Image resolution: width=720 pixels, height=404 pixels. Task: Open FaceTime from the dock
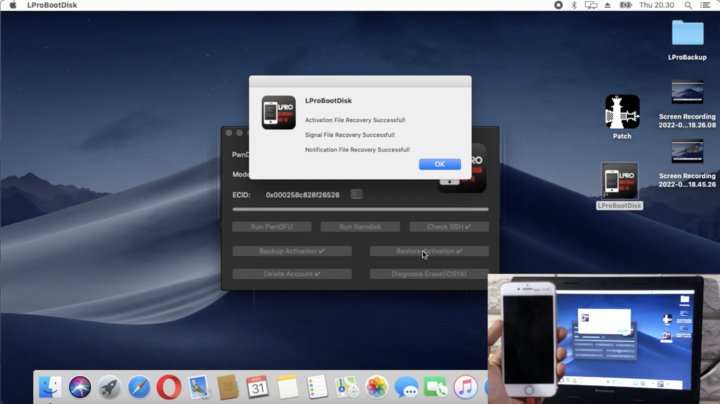tap(436, 387)
